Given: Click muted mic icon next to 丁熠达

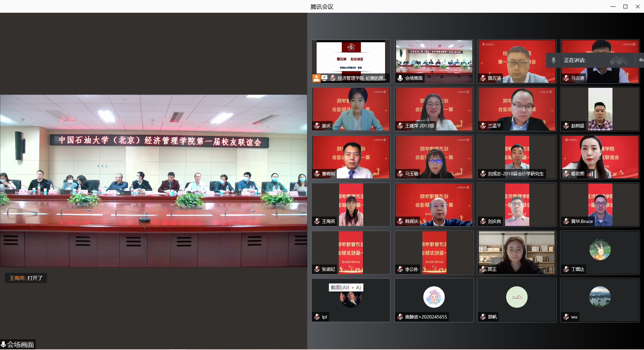Looking at the screenshot, I should point(566,269).
